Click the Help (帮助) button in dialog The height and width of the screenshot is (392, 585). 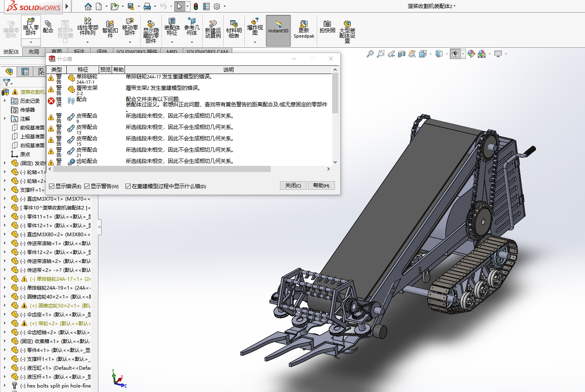tap(321, 185)
